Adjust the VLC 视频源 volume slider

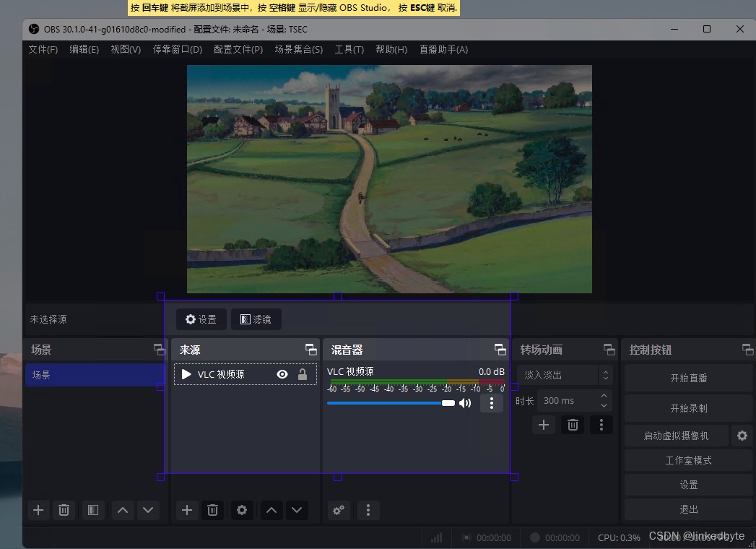pos(391,403)
